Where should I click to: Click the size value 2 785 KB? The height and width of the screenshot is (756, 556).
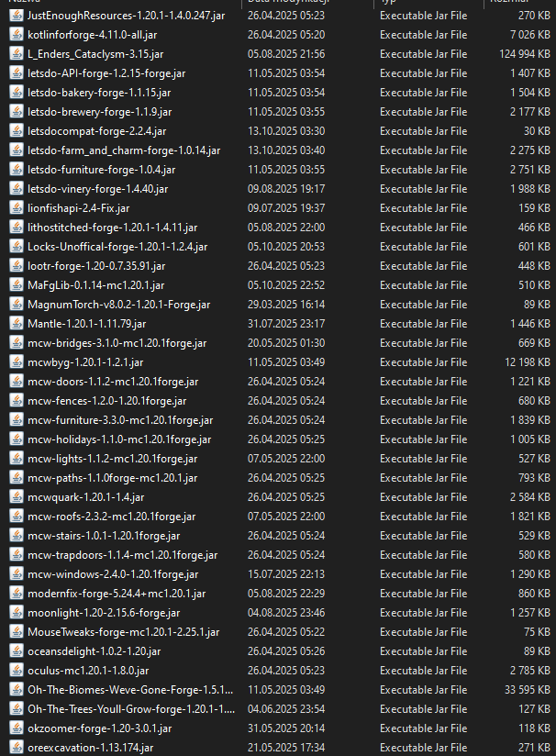(530, 671)
